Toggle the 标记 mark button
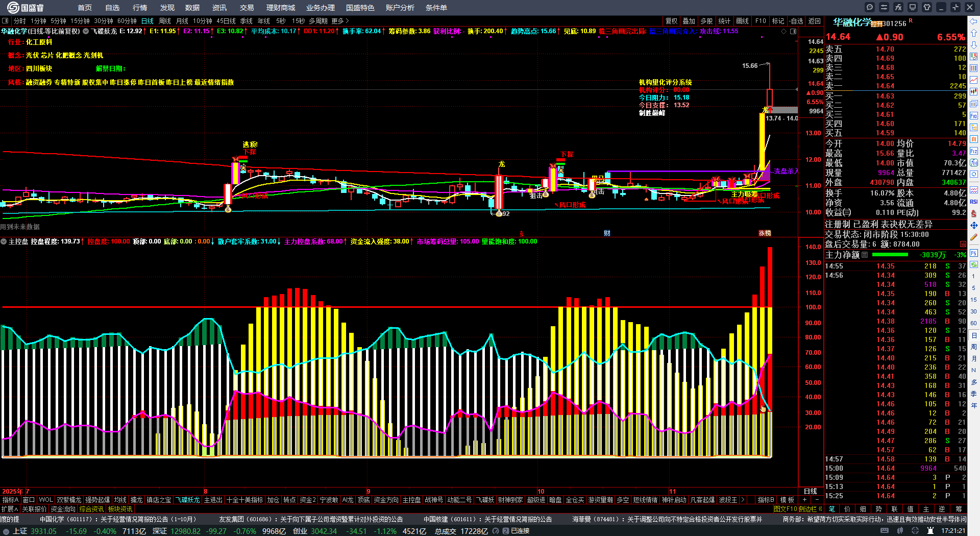 (778, 21)
